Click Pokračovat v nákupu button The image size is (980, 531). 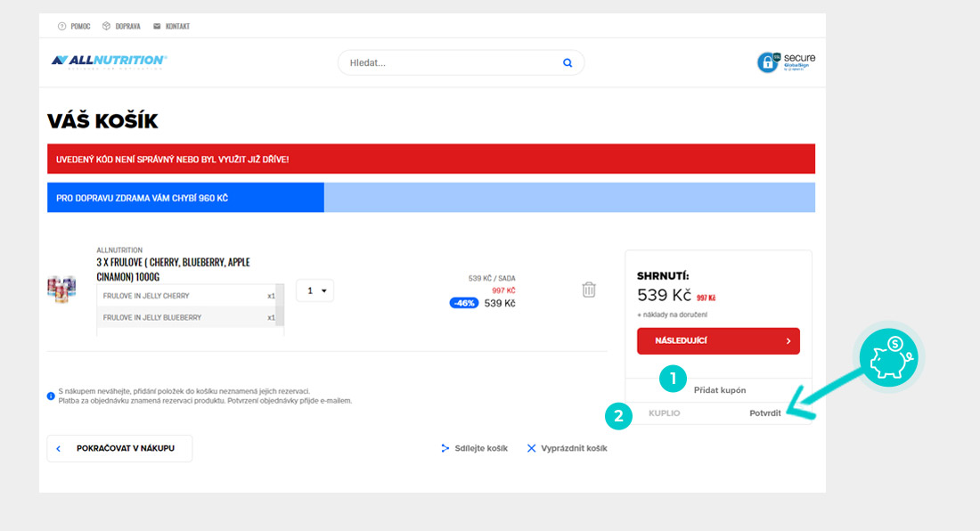click(119, 448)
